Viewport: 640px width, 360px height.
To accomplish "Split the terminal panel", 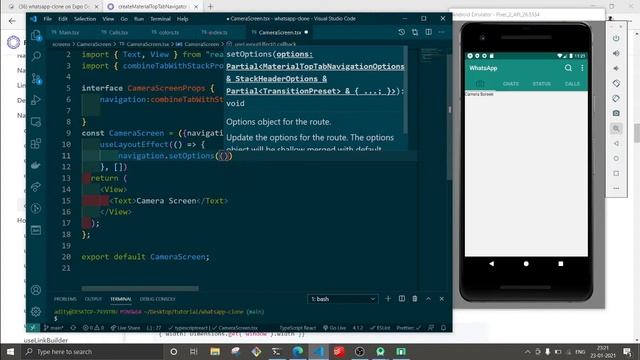I will point(402,299).
